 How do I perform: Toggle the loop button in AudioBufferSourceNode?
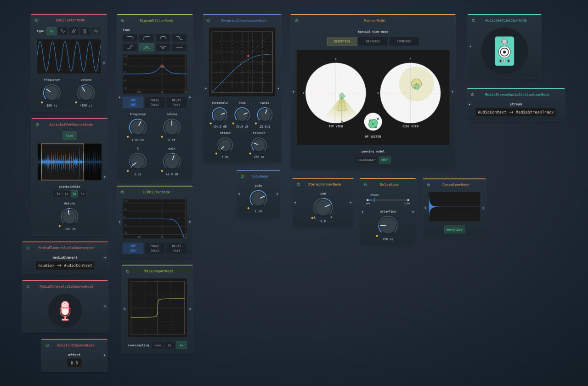tap(69, 136)
